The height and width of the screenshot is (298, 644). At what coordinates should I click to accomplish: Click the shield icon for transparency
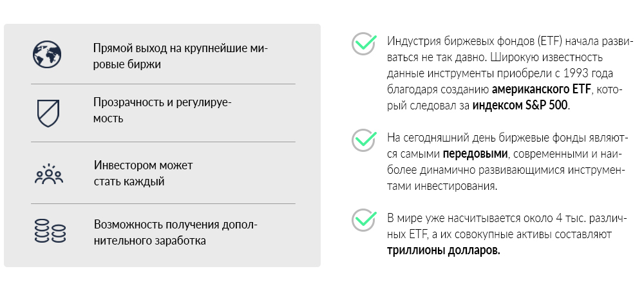click(48, 113)
